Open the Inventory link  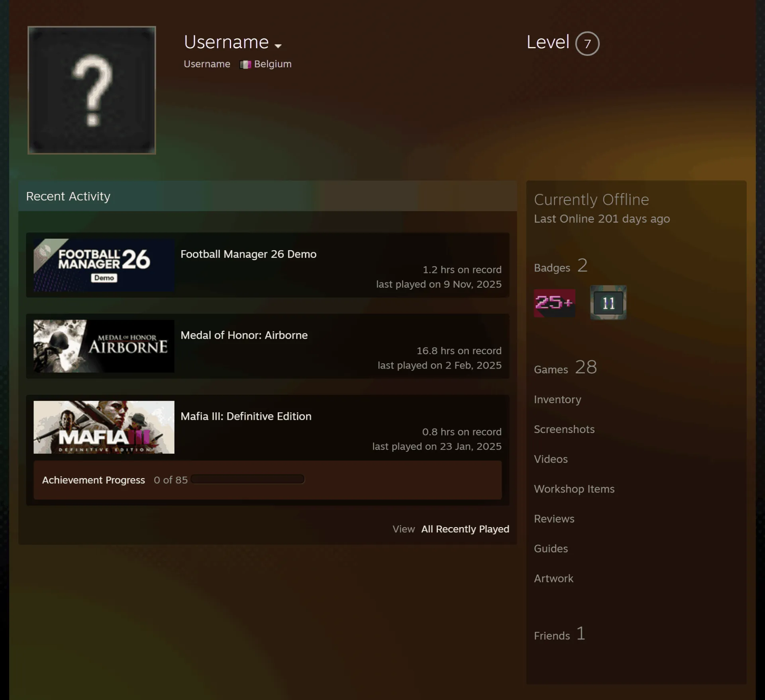(x=557, y=399)
